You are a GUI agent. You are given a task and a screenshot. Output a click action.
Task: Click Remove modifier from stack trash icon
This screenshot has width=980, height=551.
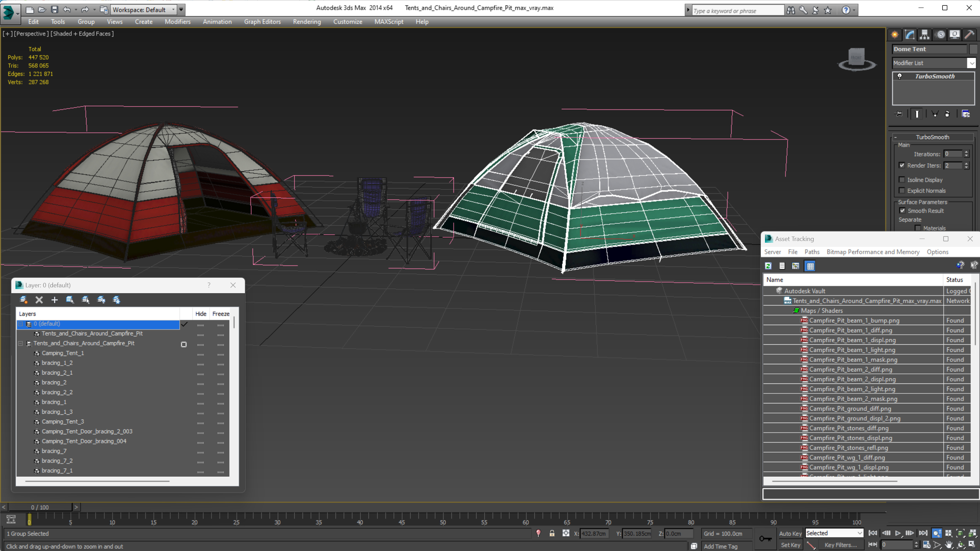pyautogui.click(x=947, y=114)
